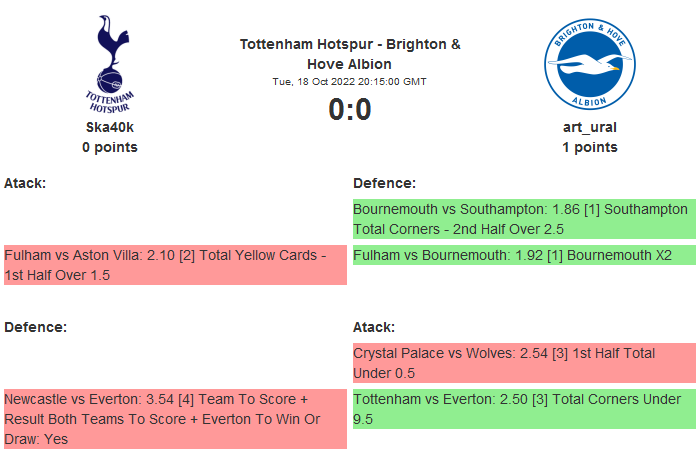The width and height of the screenshot is (700, 460).
Task: Click the match date Tue, 18 Oct 2022
Action: click(x=350, y=81)
